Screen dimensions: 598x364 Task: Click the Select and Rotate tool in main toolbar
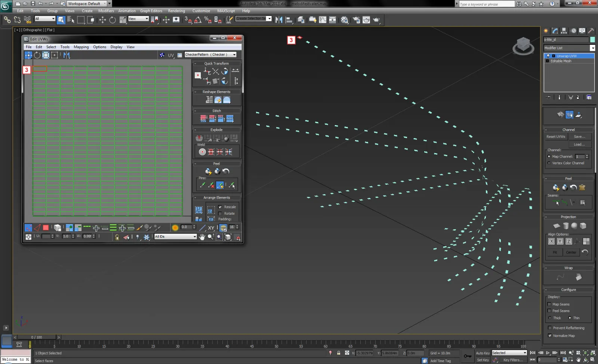(x=112, y=20)
